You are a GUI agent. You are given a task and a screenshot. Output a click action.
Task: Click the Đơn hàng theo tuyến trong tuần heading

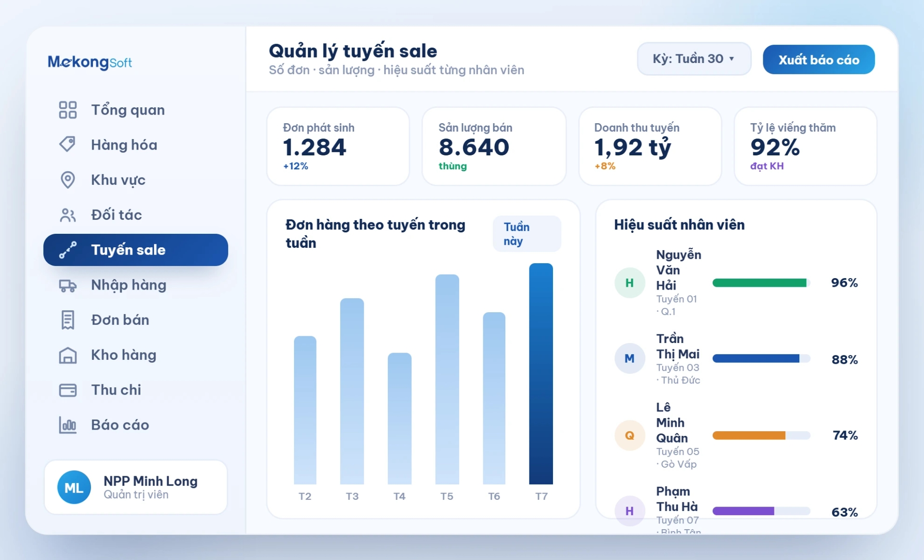[x=375, y=234]
